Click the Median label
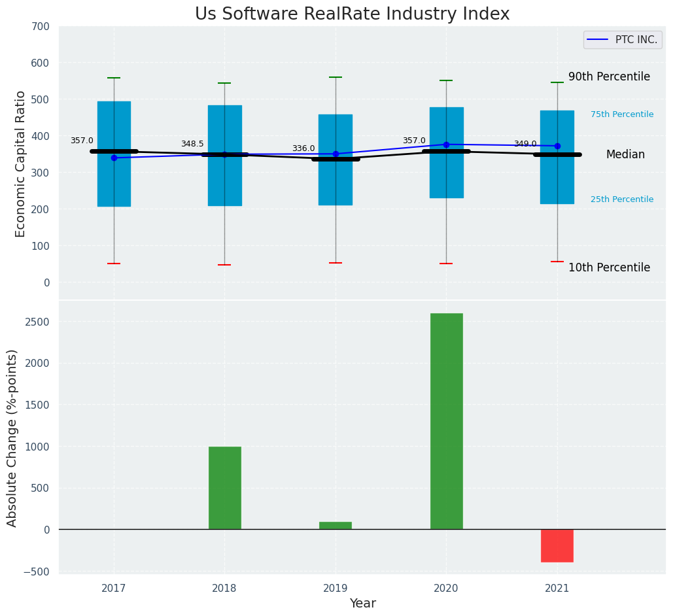 pos(625,154)
